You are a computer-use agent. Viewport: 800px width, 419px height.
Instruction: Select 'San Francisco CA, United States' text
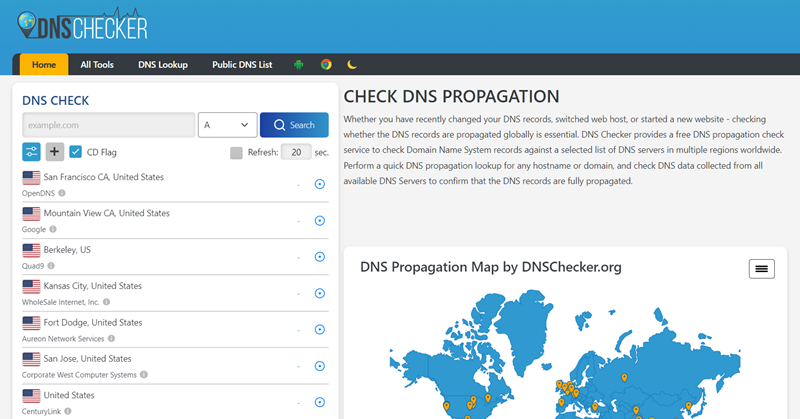click(x=104, y=177)
